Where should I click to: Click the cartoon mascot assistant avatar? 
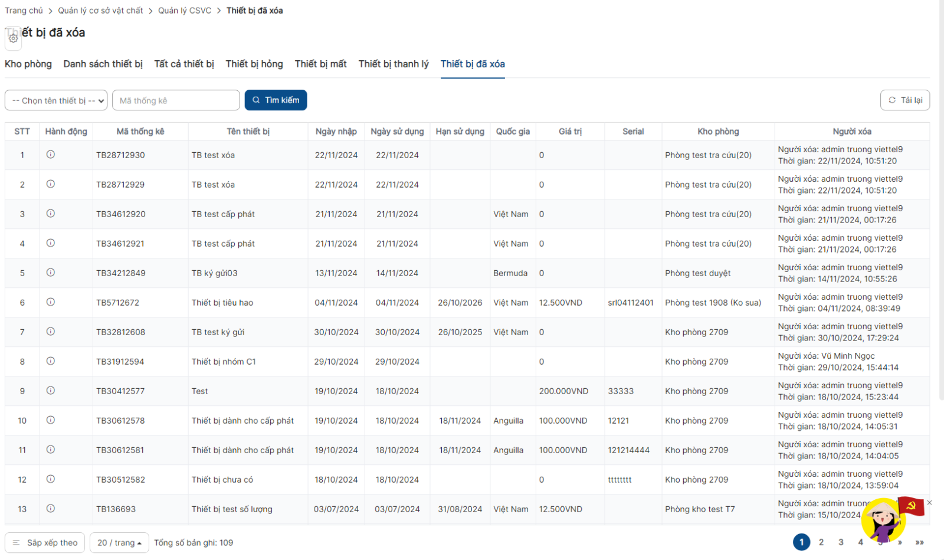click(x=883, y=520)
